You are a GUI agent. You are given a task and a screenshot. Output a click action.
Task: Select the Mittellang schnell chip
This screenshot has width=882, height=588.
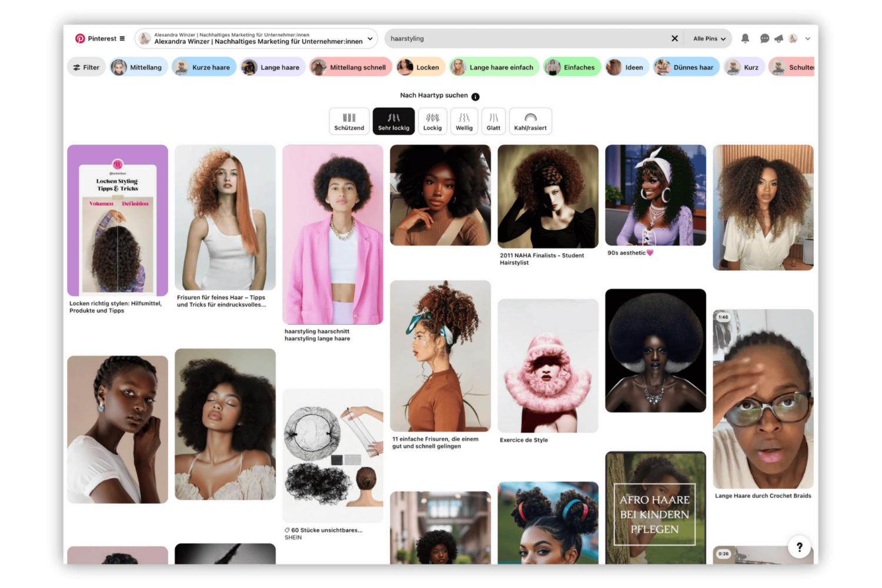(351, 68)
